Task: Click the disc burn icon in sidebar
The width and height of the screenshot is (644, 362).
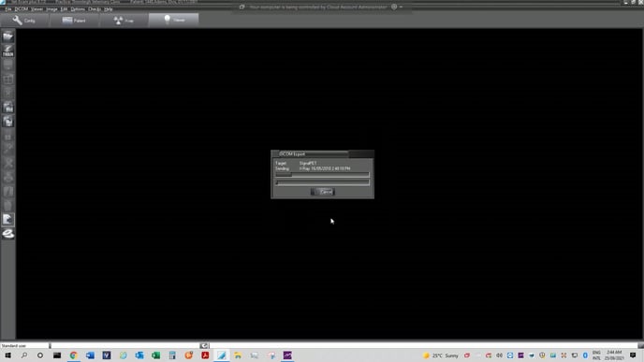Action: [x=7, y=234]
